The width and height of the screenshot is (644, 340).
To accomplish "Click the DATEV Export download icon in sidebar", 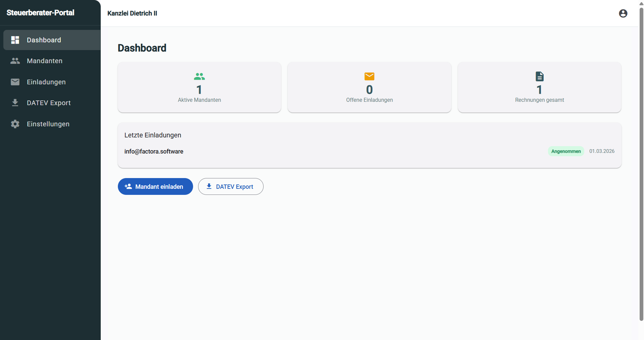I will [x=15, y=103].
